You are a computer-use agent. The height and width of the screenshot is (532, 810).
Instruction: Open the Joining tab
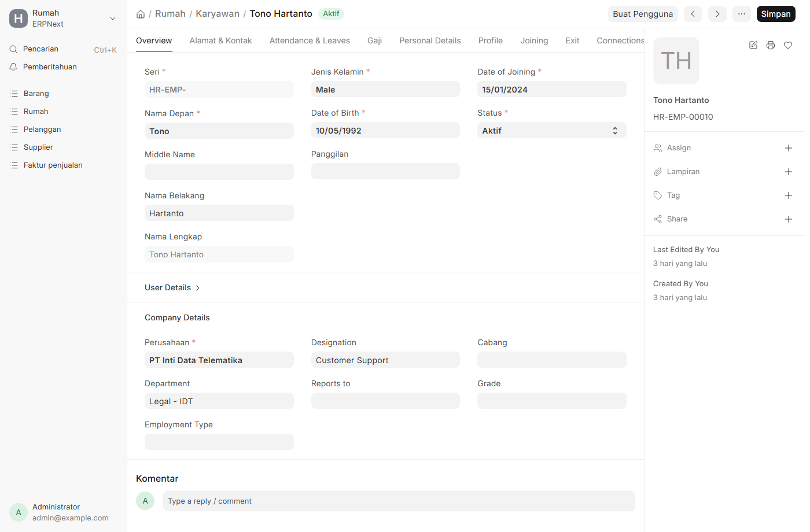pyautogui.click(x=534, y=40)
